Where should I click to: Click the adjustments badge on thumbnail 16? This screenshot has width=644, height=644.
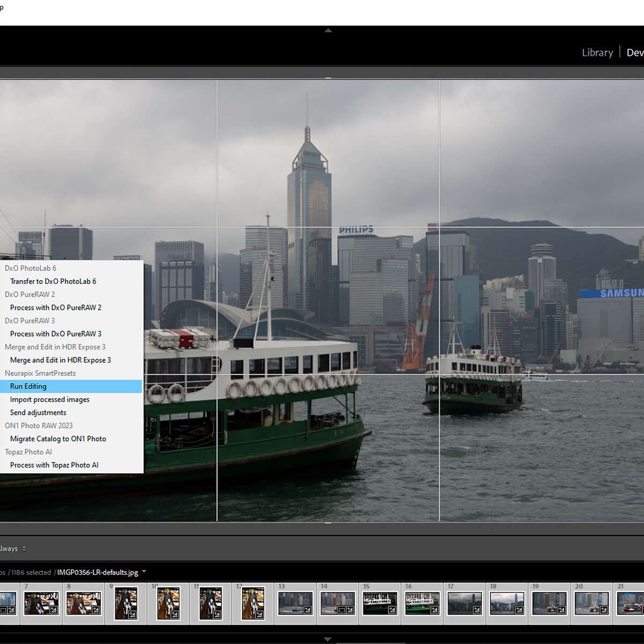(435, 610)
